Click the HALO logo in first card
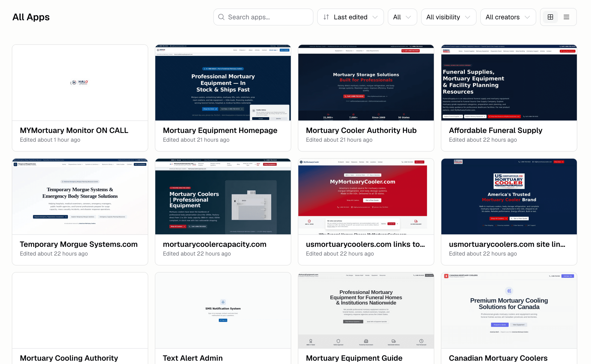The width and height of the screenshot is (591, 364). 79,82
